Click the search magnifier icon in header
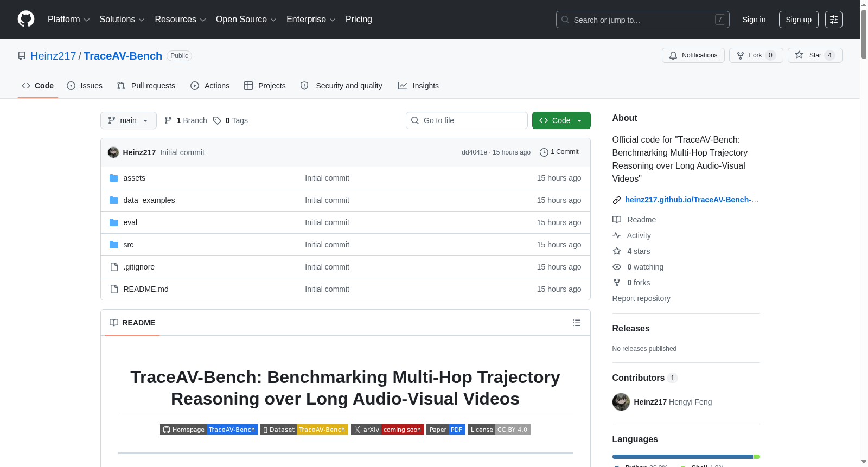Screen dimensions: 868x467 click(x=565, y=20)
